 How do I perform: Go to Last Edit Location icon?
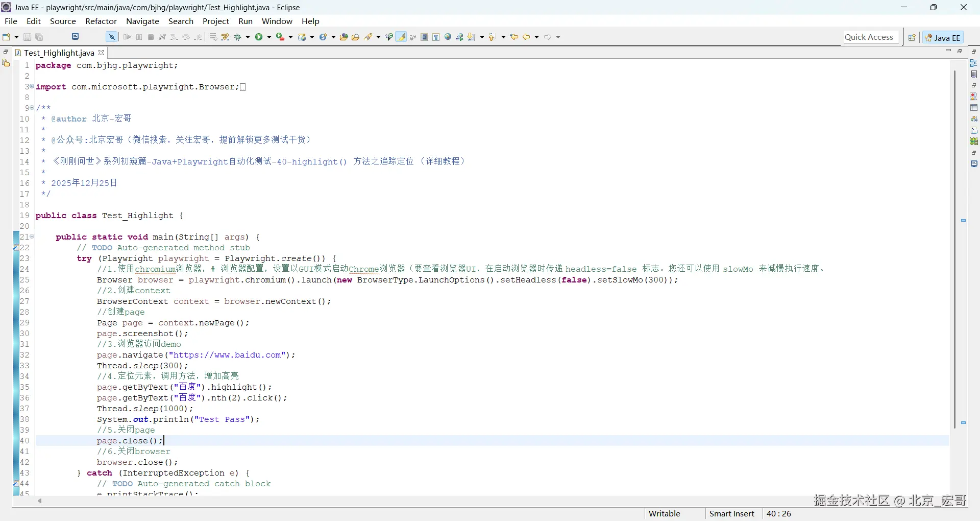pyautogui.click(x=514, y=37)
